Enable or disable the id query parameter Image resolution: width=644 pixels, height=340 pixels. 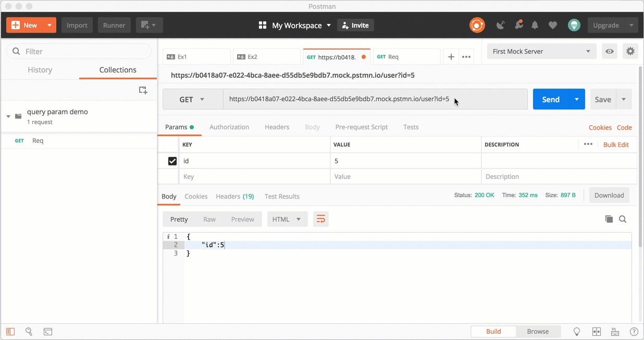(x=171, y=161)
